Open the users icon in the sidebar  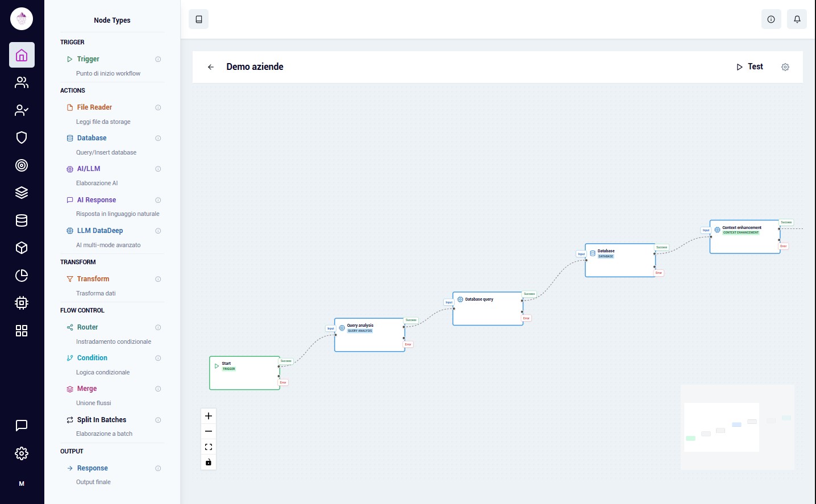point(22,83)
